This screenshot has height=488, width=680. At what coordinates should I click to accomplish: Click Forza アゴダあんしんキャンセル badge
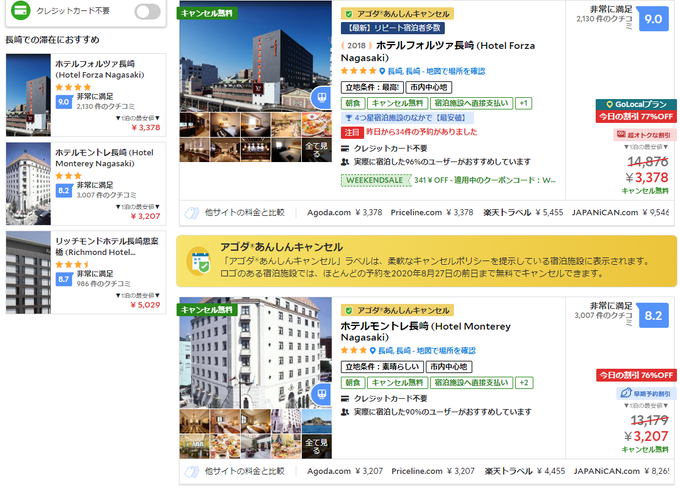click(397, 14)
